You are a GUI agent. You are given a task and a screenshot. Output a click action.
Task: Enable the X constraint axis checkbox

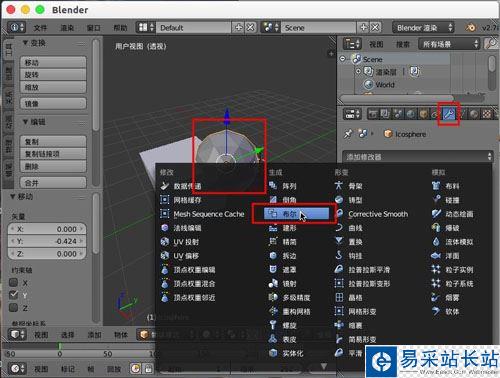click(x=13, y=283)
